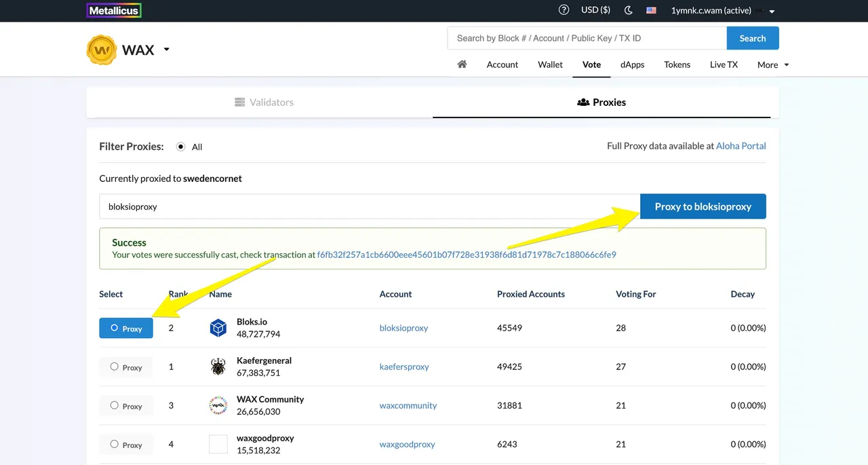The image size is (868, 465).
Task: Click swedencornet current proxy text
Action: 212,179
